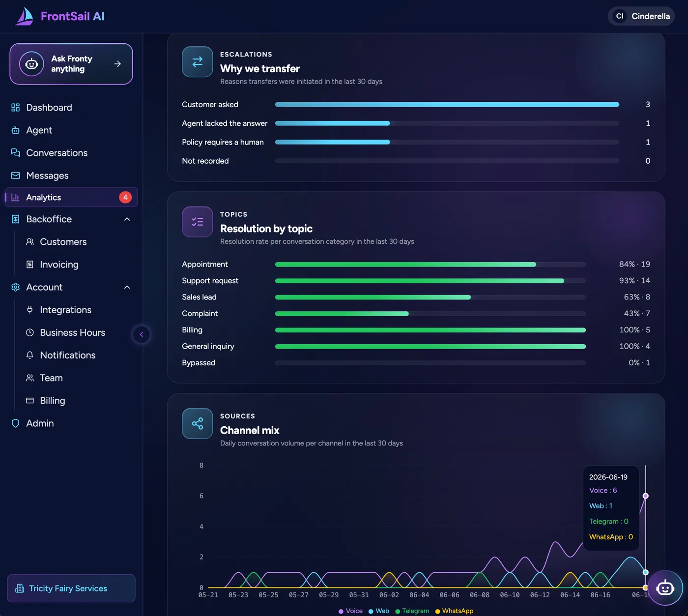Viewport: 688px width, 616px height.
Task: Click the Escalations transfer arrows icon
Action: [x=198, y=62]
